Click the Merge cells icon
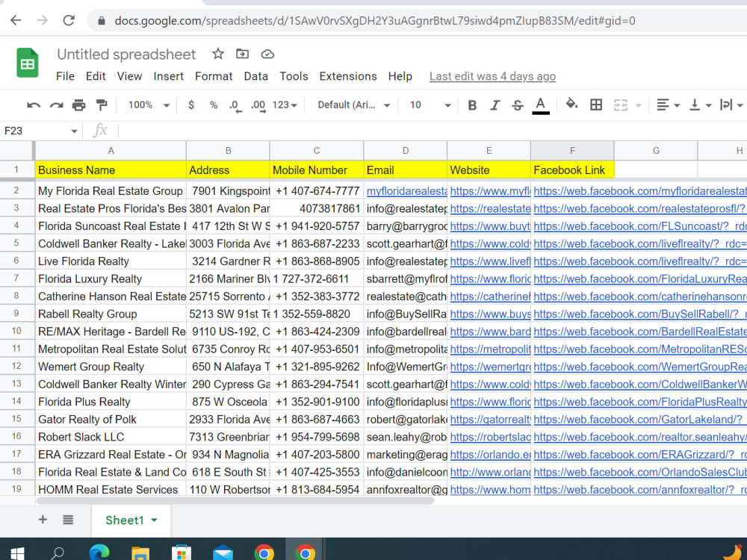The height and width of the screenshot is (560, 747). pos(620,105)
